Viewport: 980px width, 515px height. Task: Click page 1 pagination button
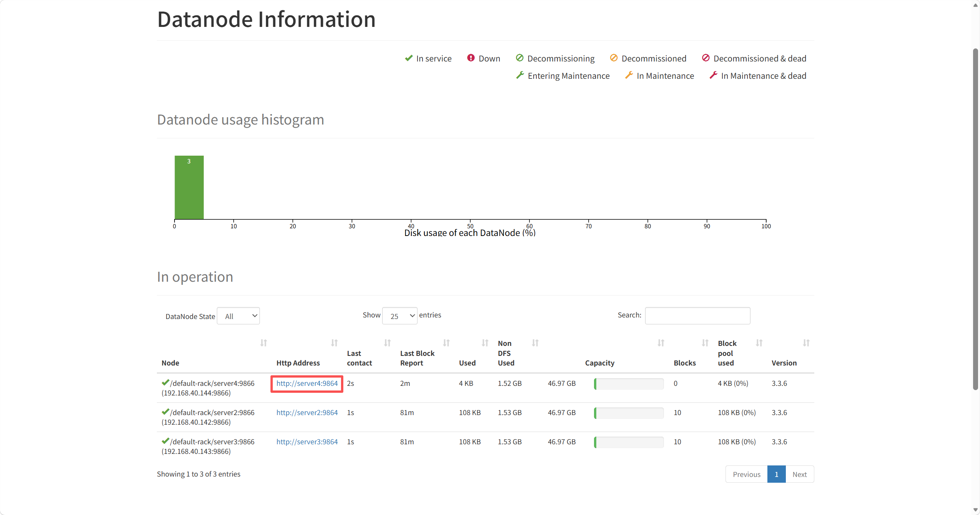[x=776, y=474]
